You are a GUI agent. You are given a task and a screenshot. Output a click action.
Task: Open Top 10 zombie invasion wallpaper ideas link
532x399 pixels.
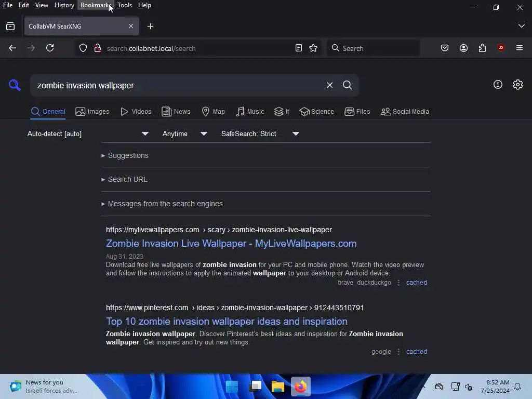point(227,321)
